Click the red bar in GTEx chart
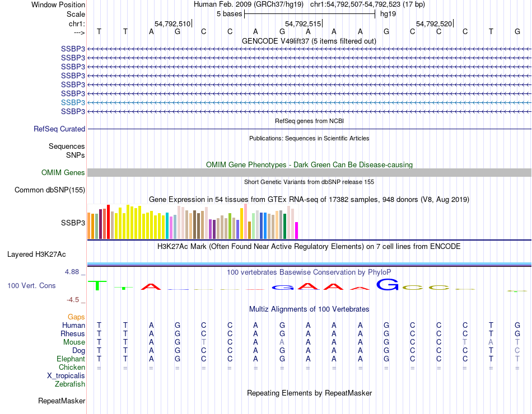 coord(108,222)
